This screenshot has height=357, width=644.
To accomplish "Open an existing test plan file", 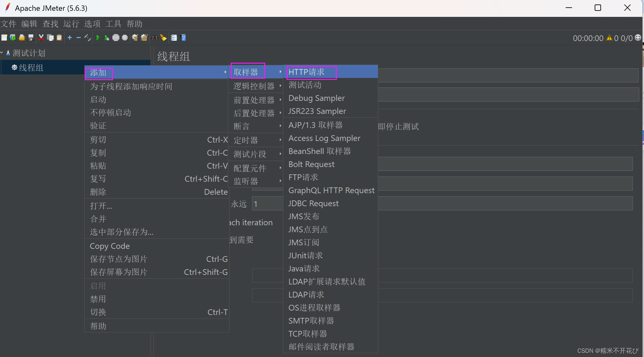I will click(x=22, y=38).
